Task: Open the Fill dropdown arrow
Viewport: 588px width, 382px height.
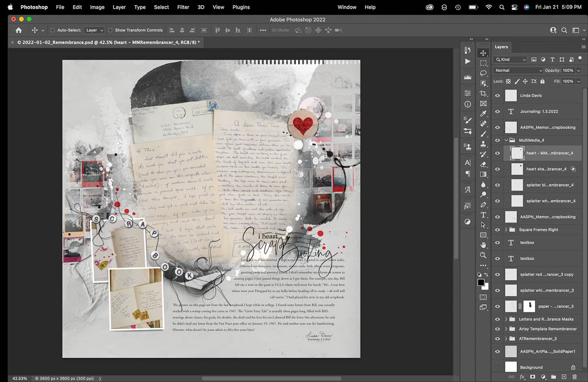Action: click(x=579, y=81)
